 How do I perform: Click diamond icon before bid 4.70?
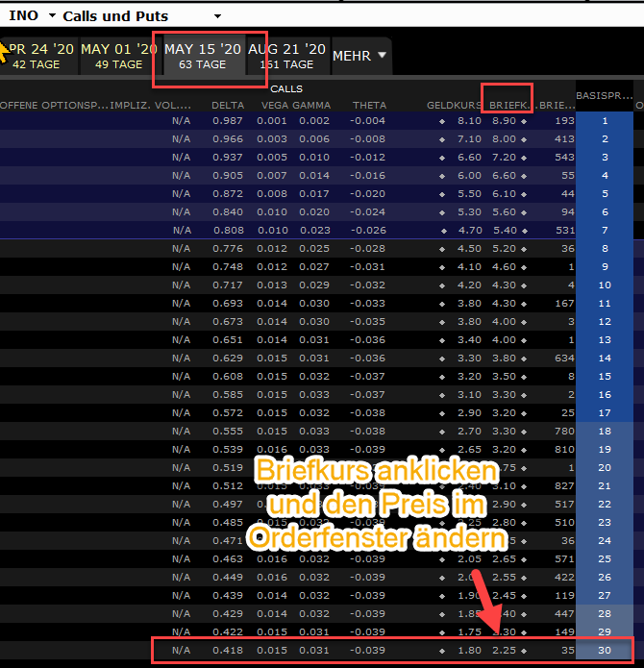pos(444,231)
